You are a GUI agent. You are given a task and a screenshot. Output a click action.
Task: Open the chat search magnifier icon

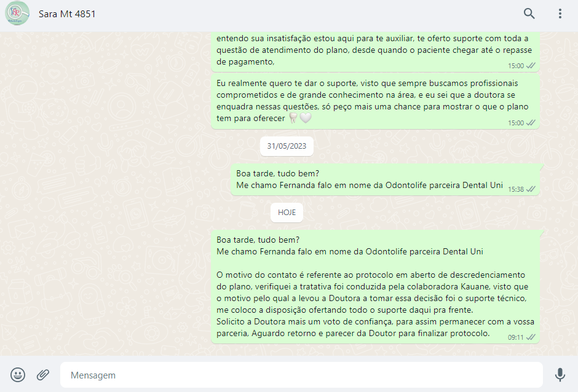[529, 14]
